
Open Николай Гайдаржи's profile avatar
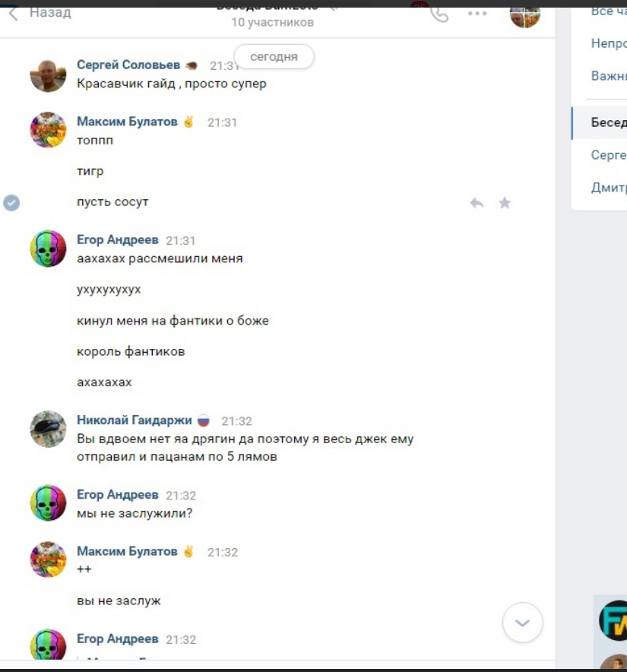tap(48, 429)
